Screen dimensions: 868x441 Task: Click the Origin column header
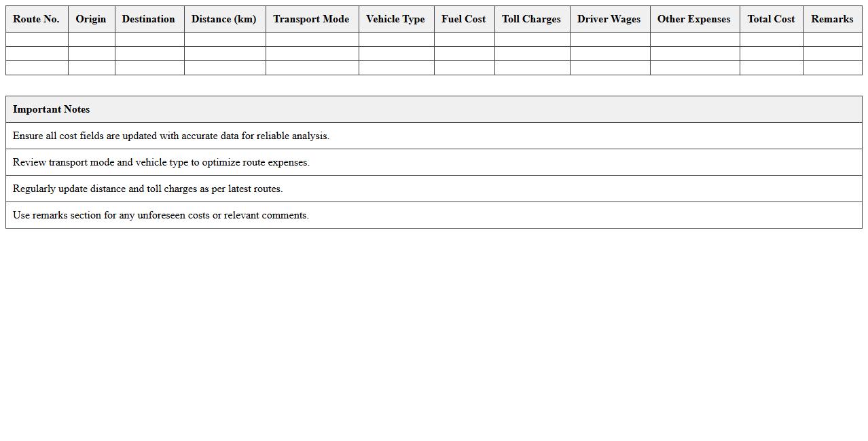91,19
